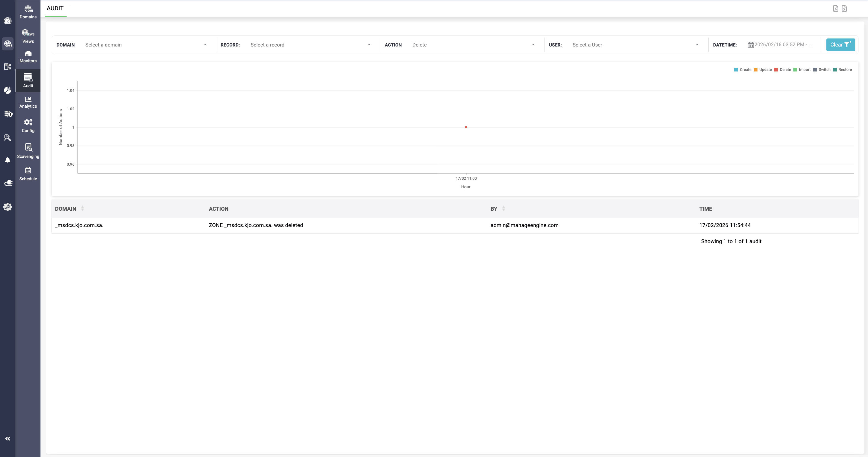Open the server shield security icon

pos(8,114)
